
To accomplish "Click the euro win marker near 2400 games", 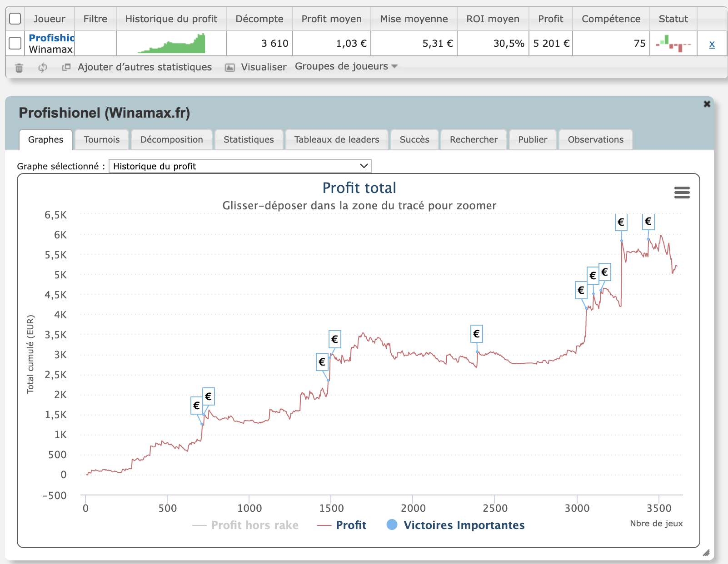I will 476,334.
